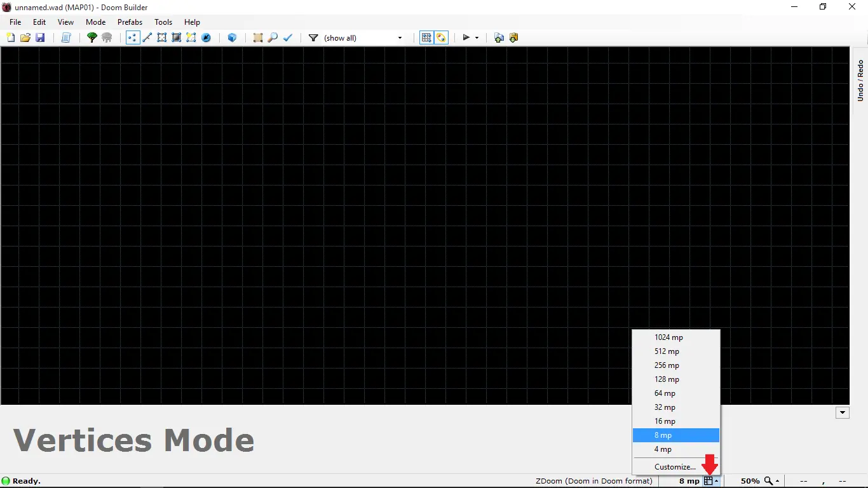
Task: Open Find and Replace magnifier icon
Action: pos(273,38)
